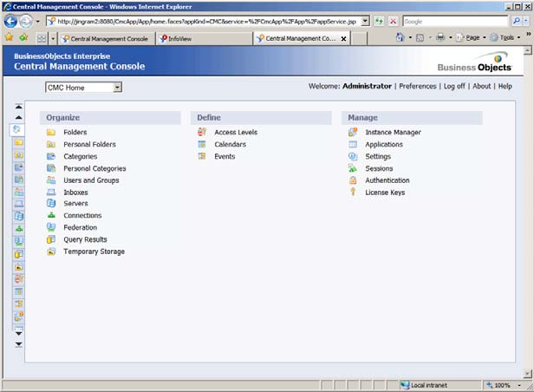Select the active Central Management Co... tab
The image size is (534, 392).
(x=298, y=38)
